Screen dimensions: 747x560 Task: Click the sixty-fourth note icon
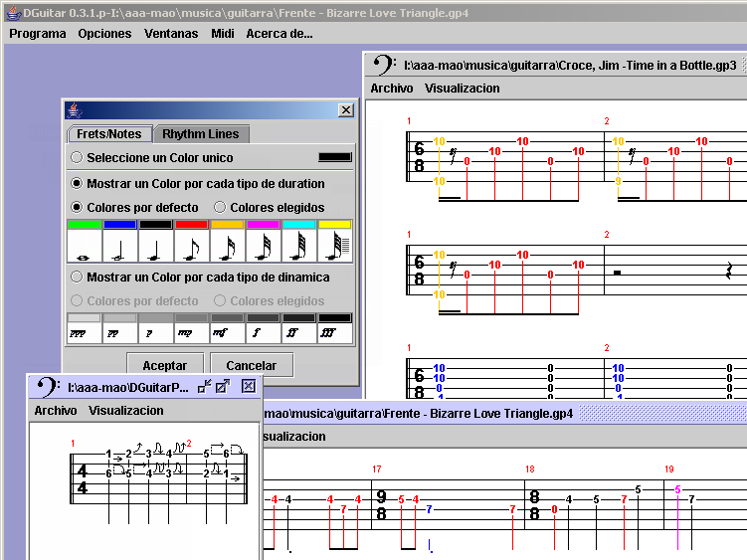298,246
